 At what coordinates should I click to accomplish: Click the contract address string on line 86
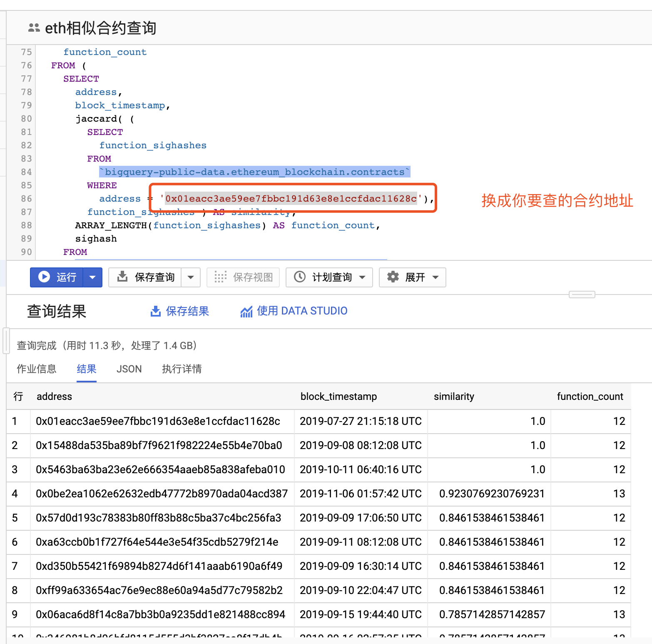[291, 199]
